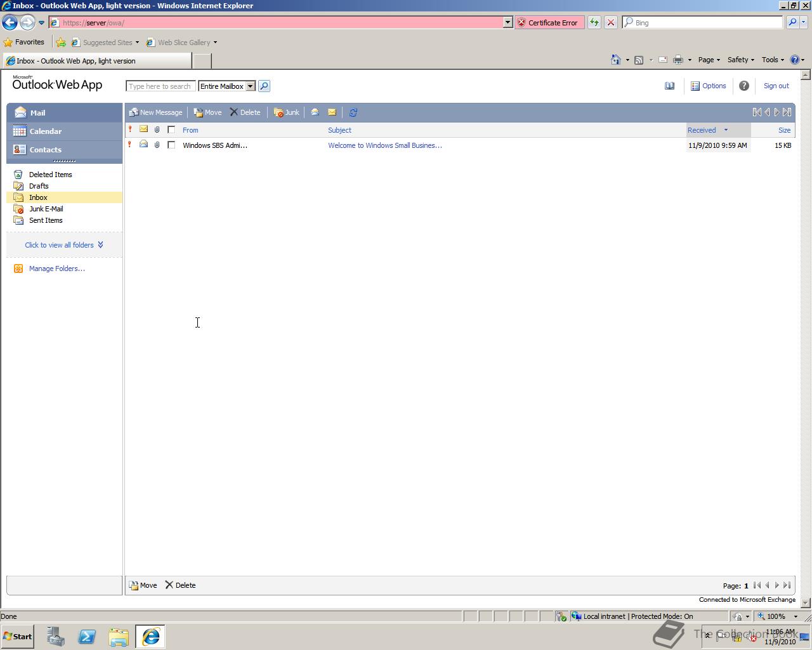Click the OWA Help question mark icon
812x650 pixels.
click(x=744, y=86)
